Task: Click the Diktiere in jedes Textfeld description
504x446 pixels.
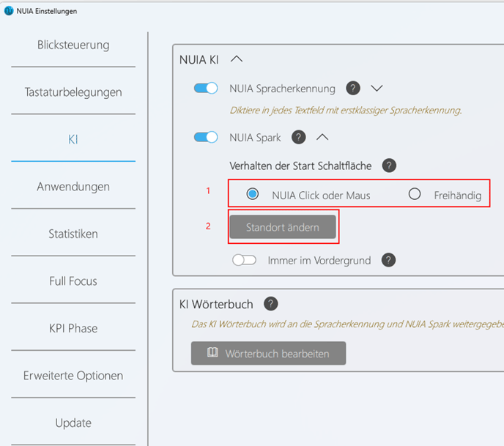Action: point(346,111)
